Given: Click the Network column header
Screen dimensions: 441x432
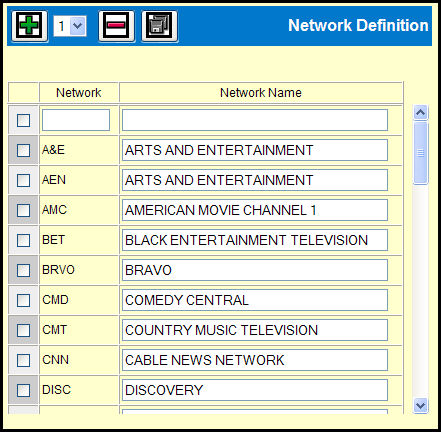Looking at the screenshot, I should (79, 92).
